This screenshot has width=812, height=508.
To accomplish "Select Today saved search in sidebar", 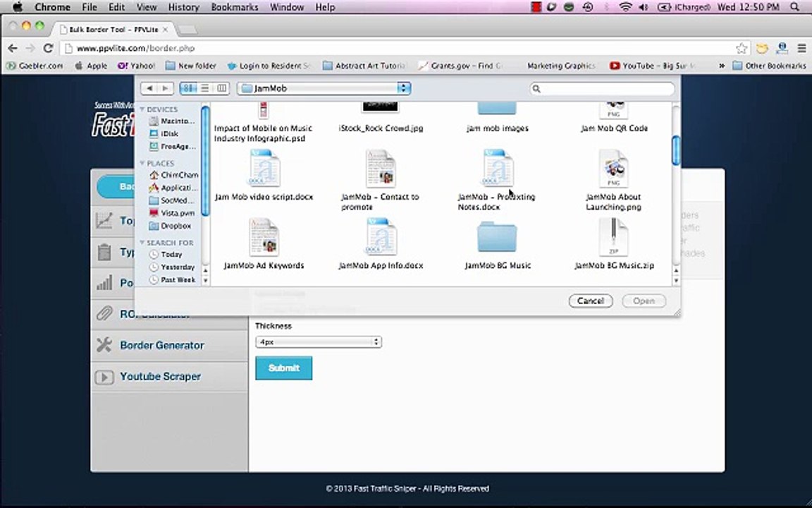I will (x=166, y=255).
